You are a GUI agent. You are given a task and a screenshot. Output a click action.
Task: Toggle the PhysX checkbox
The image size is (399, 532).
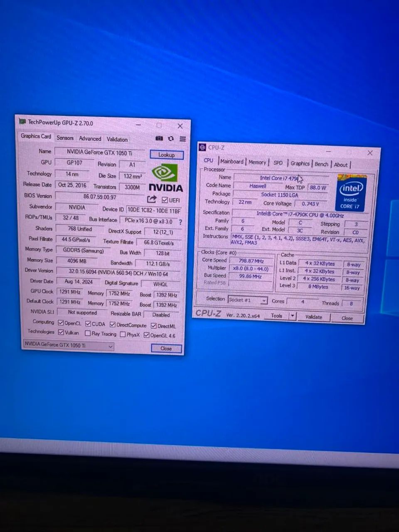coord(123,334)
